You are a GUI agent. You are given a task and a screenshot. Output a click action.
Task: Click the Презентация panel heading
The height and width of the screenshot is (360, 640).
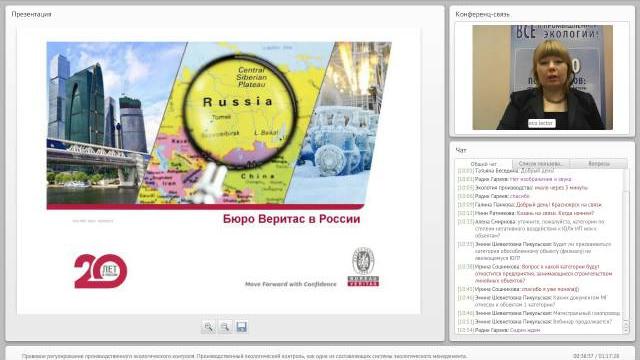(31, 14)
